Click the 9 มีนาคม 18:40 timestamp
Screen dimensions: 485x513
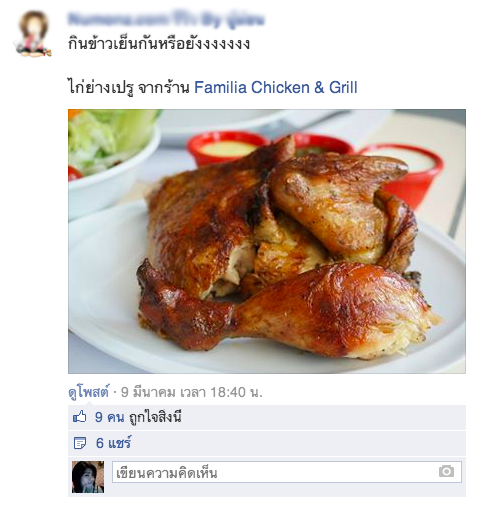click(x=192, y=392)
